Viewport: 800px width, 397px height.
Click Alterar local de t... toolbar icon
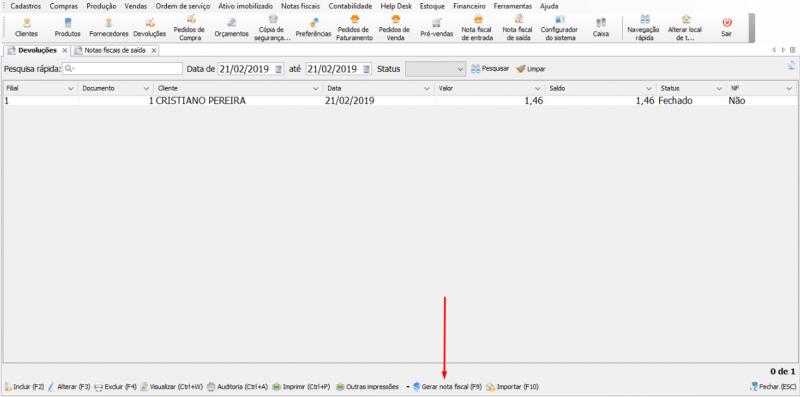click(x=685, y=28)
